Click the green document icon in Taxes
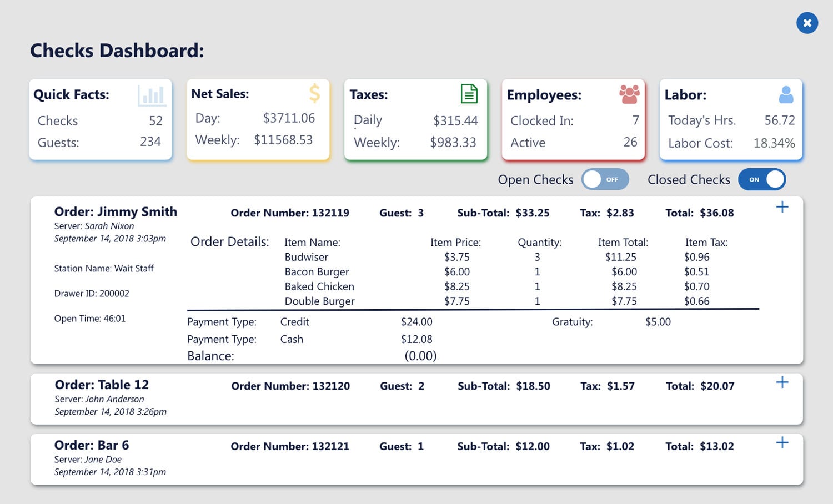Viewport: 833px width, 504px height. (x=469, y=94)
